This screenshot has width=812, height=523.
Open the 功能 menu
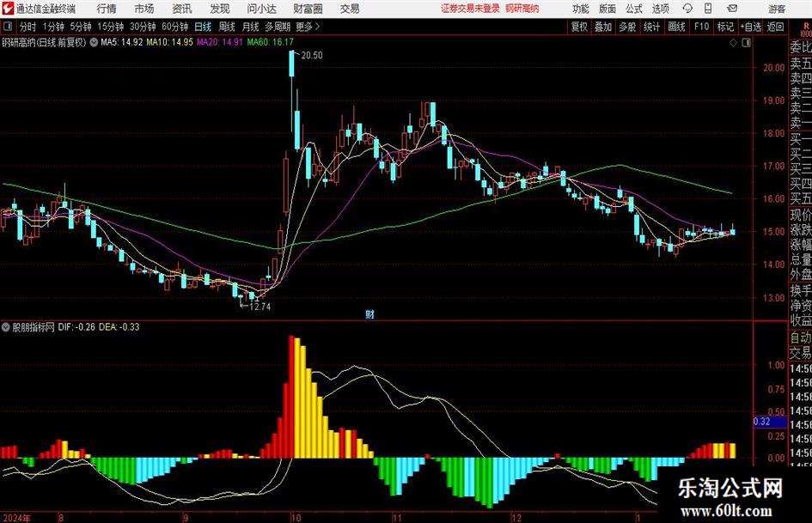tap(581, 9)
